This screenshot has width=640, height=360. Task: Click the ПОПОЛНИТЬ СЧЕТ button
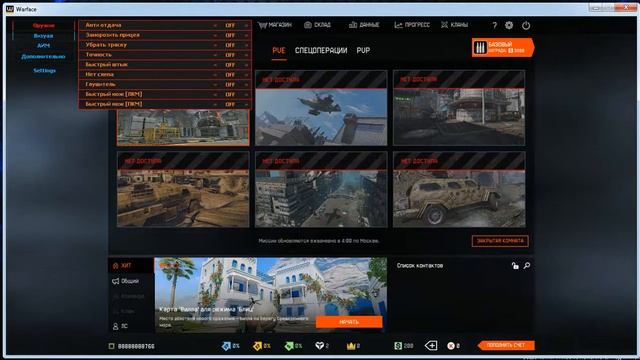click(x=506, y=345)
